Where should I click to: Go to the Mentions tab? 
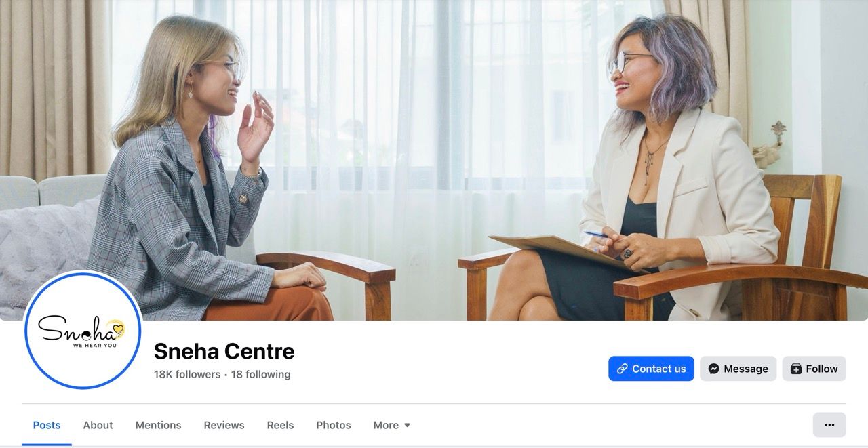(x=158, y=425)
